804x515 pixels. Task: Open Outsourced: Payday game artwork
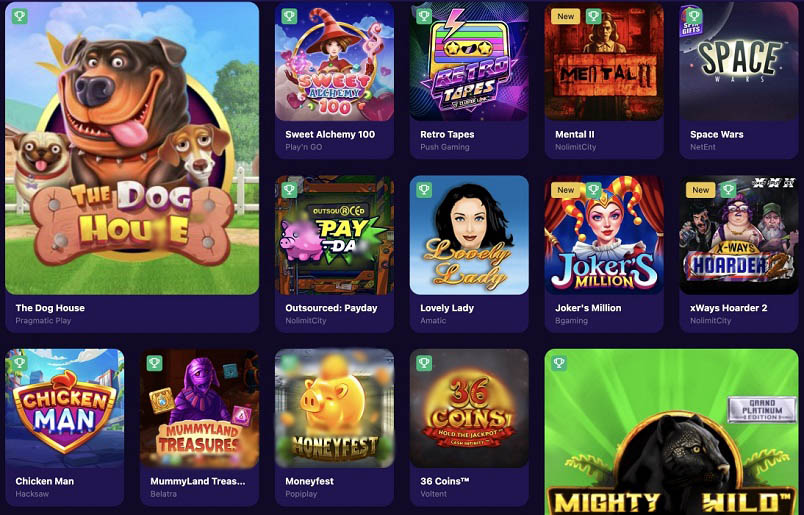pos(335,235)
